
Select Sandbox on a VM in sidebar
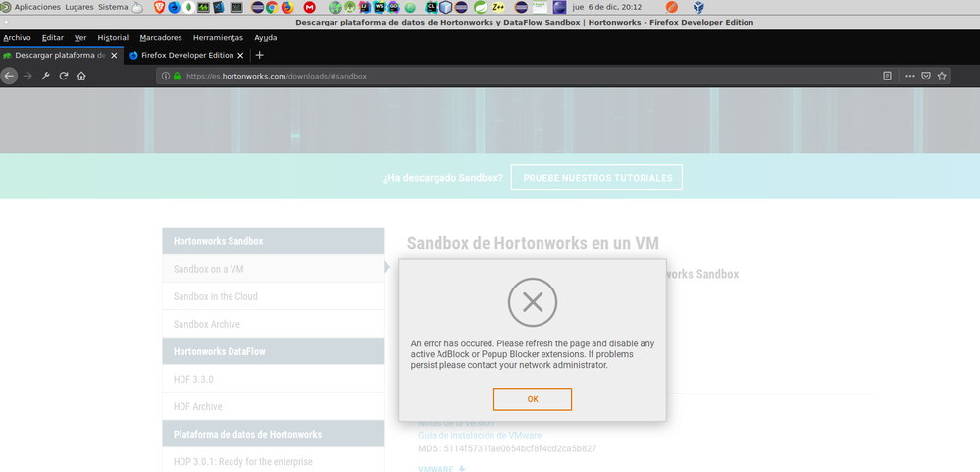[273, 269]
